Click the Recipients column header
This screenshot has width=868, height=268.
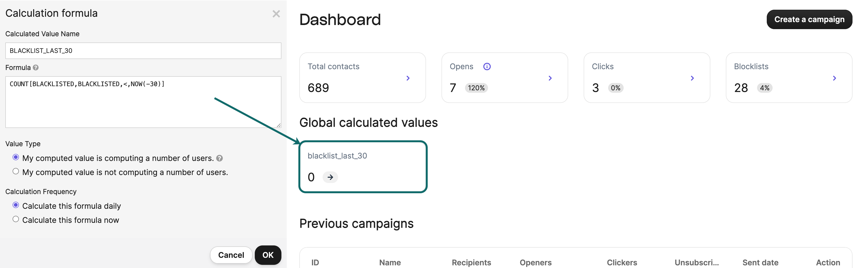(471, 262)
